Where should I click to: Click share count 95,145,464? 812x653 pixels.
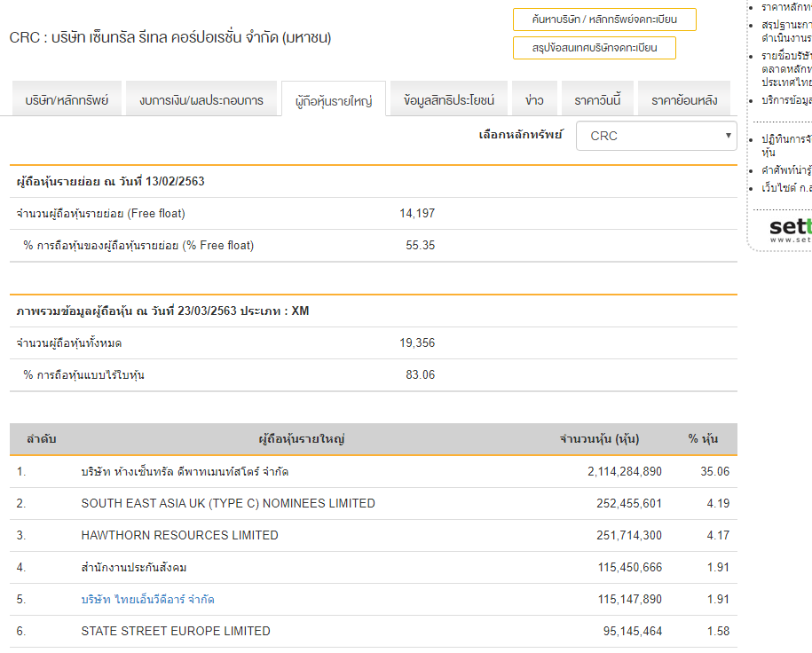click(x=633, y=631)
